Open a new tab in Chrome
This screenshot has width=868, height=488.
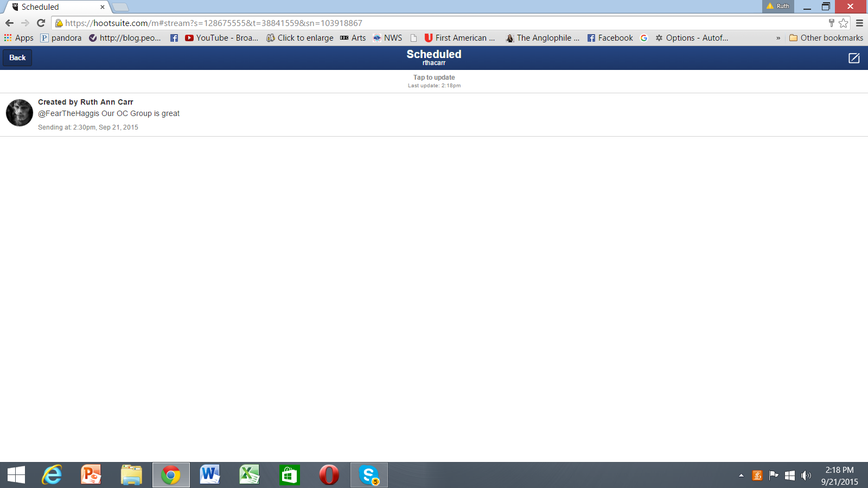point(120,7)
